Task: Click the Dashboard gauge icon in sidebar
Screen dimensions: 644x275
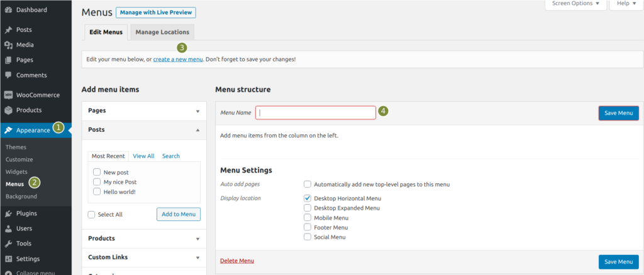Action: (8, 10)
